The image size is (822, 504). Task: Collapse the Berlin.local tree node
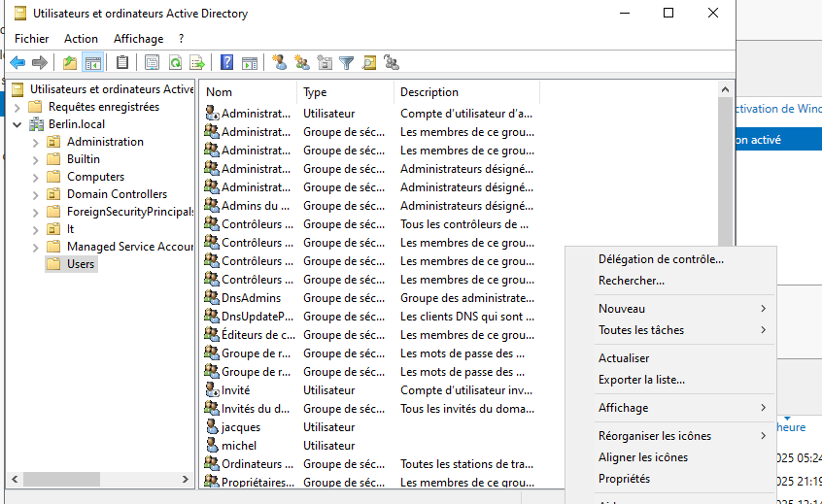coord(17,124)
